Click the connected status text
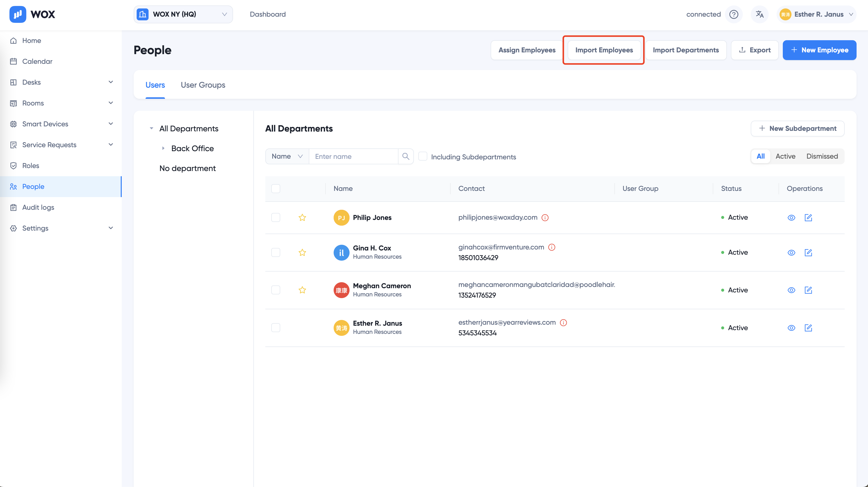The image size is (868, 487). point(703,14)
